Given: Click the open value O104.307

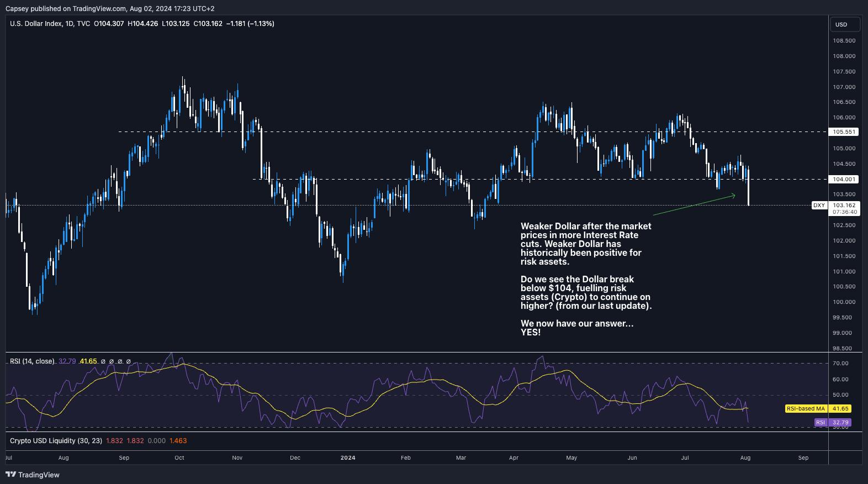Looking at the screenshot, I should (109, 24).
